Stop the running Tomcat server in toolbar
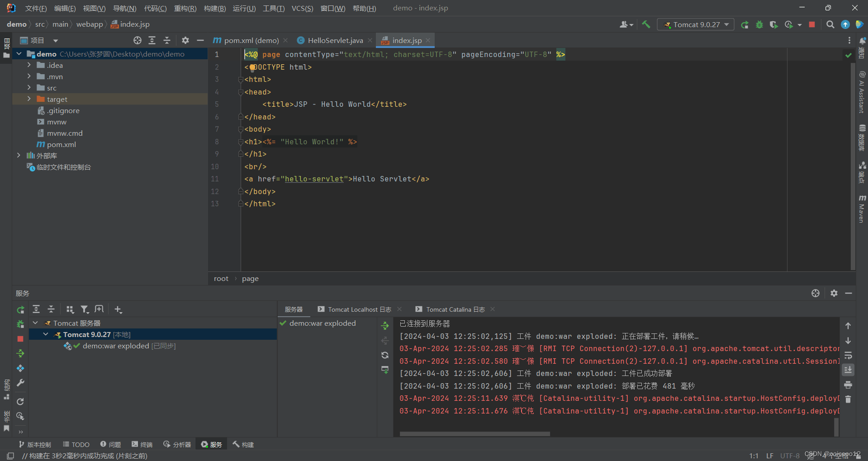Image resolution: width=868 pixels, height=461 pixels. tap(812, 24)
